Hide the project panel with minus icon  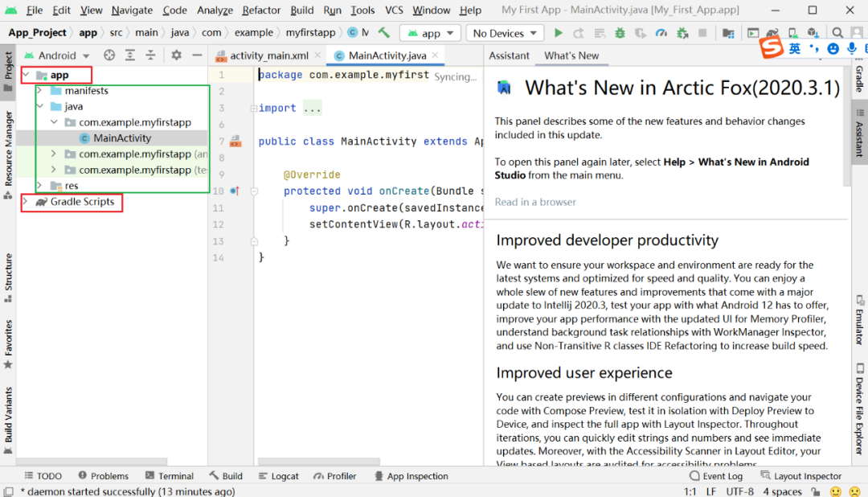tap(197, 55)
